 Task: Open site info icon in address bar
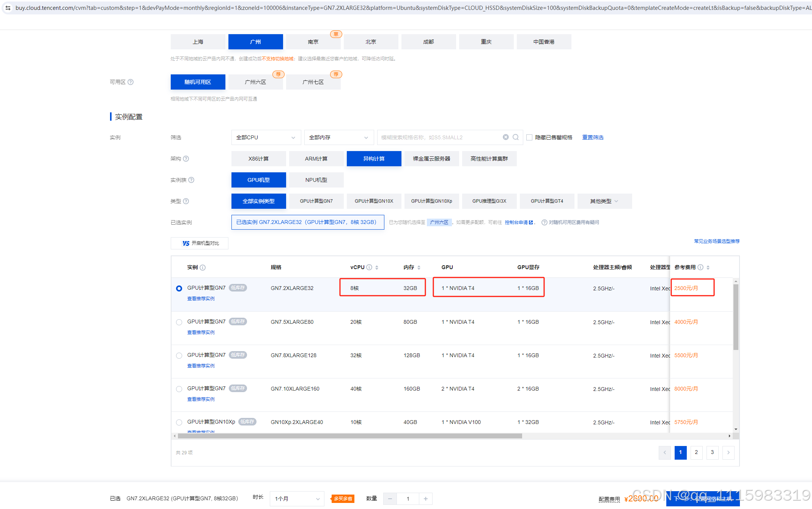8,8
